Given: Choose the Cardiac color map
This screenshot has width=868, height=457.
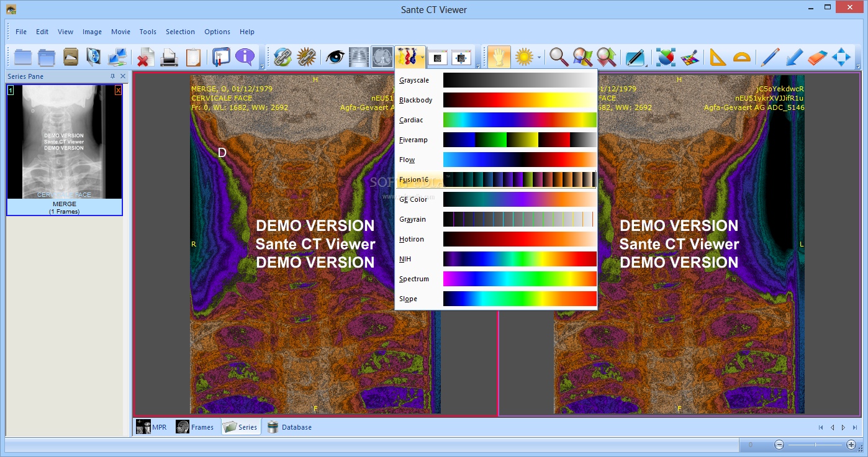Looking at the screenshot, I should click(496, 120).
